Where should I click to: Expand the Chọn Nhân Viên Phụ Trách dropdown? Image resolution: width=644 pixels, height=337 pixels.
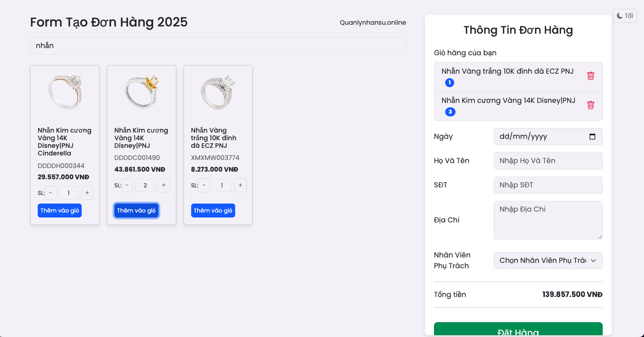point(548,261)
